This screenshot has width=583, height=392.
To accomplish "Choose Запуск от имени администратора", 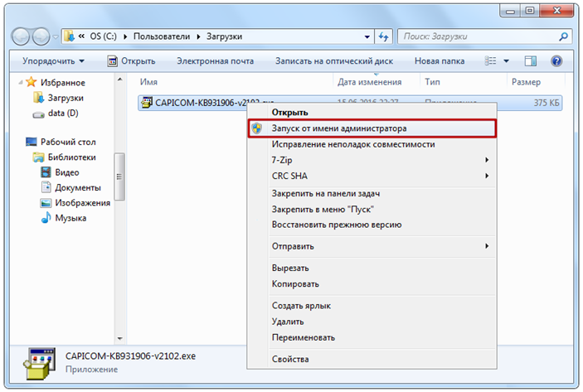I will (x=339, y=128).
